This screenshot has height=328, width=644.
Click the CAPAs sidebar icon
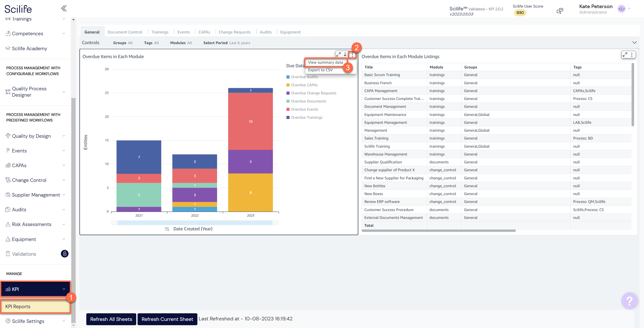[8, 165]
